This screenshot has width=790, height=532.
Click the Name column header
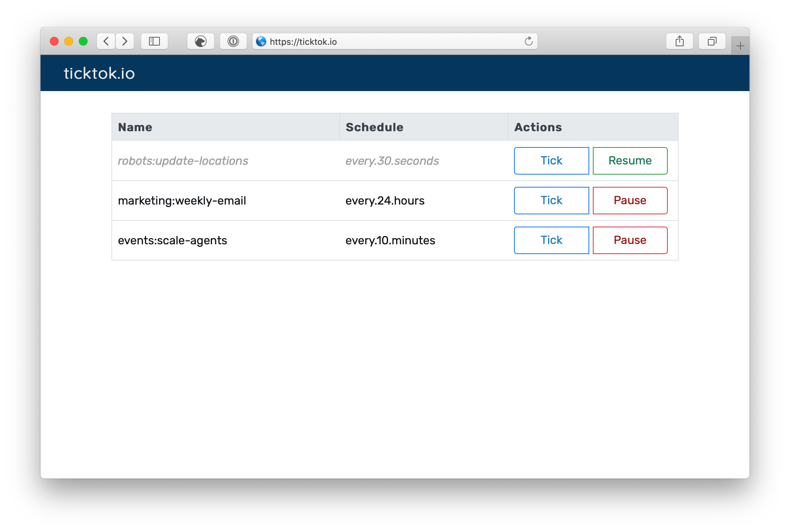click(x=135, y=127)
